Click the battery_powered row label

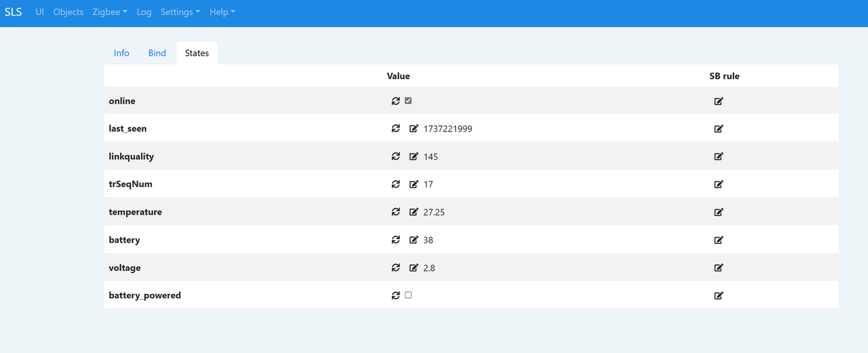point(145,295)
